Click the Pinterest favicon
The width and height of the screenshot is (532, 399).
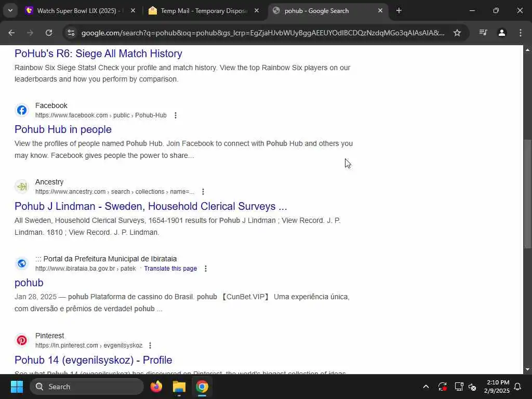pos(22,340)
